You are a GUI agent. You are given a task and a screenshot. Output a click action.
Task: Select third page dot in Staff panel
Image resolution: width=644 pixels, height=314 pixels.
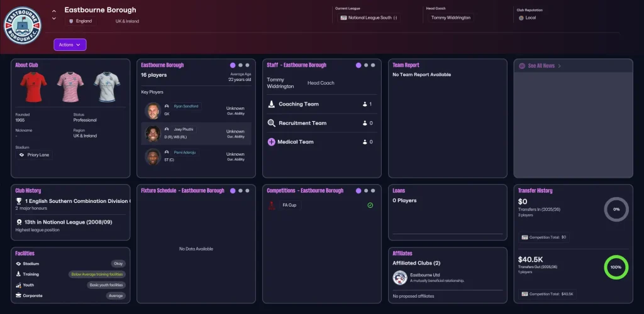(373, 65)
